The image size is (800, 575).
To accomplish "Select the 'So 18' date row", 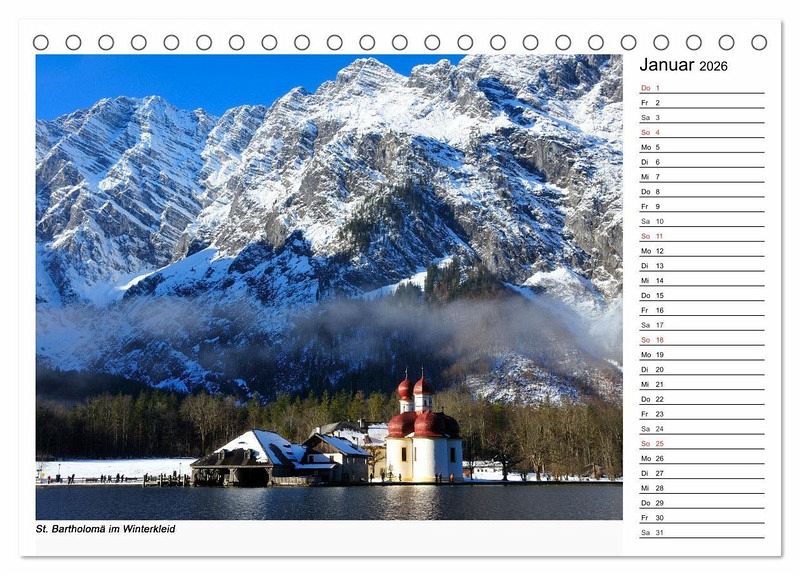I will [702, 339].
